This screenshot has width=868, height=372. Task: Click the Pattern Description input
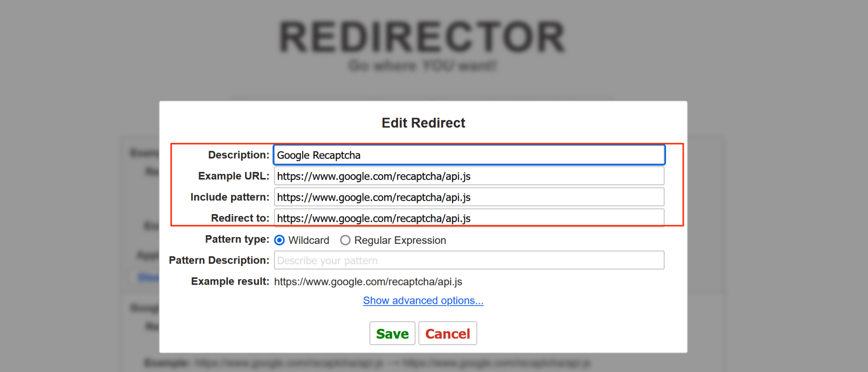[469, 260]
